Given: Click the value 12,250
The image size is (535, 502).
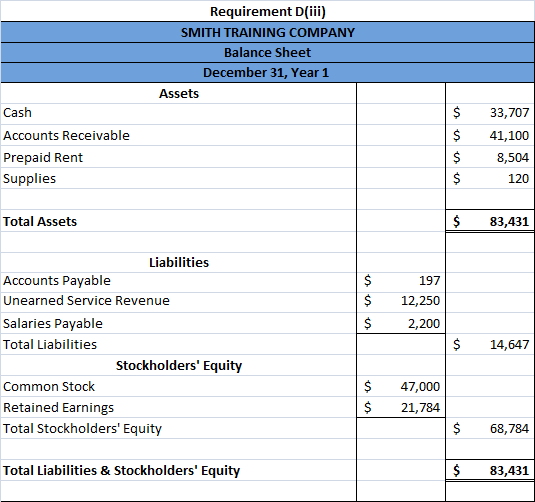Looking at the screenshot, I should point(420,301).
